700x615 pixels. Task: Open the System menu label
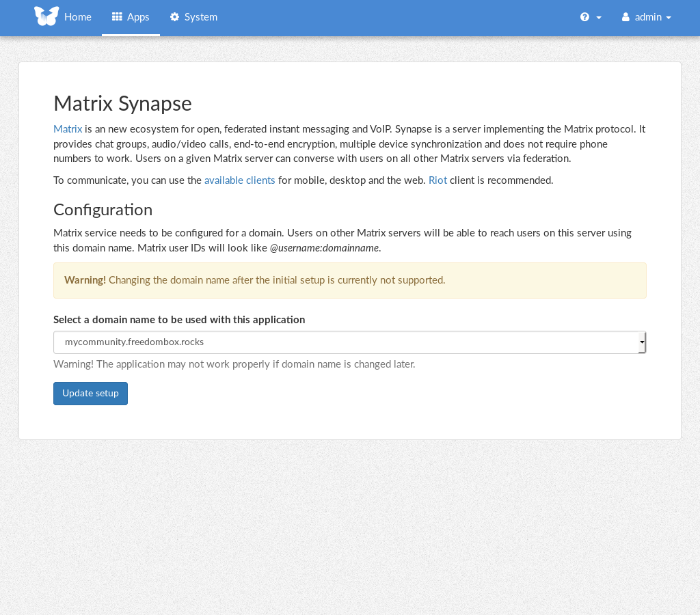[201, 17]
